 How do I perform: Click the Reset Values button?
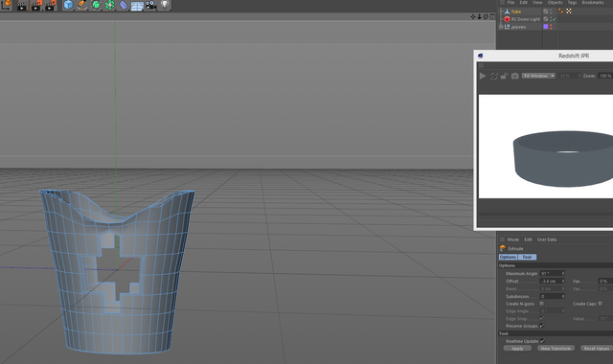pyautogui.click(x=597, y=349)
